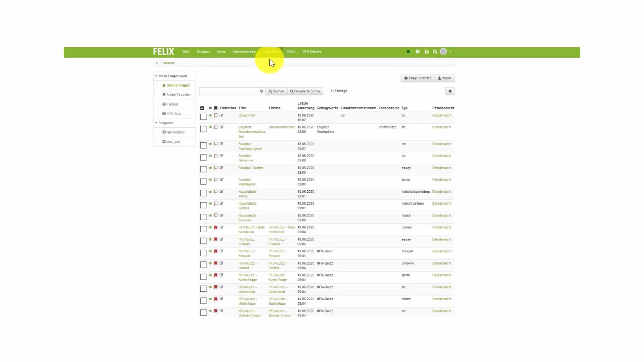Open the Fußball list in sidebar

pyautogui.click(x=170, y=104)
